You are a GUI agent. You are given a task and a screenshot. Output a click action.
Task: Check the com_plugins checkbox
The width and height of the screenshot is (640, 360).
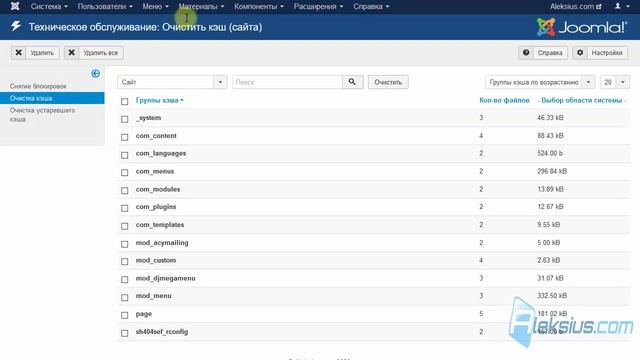124,208
